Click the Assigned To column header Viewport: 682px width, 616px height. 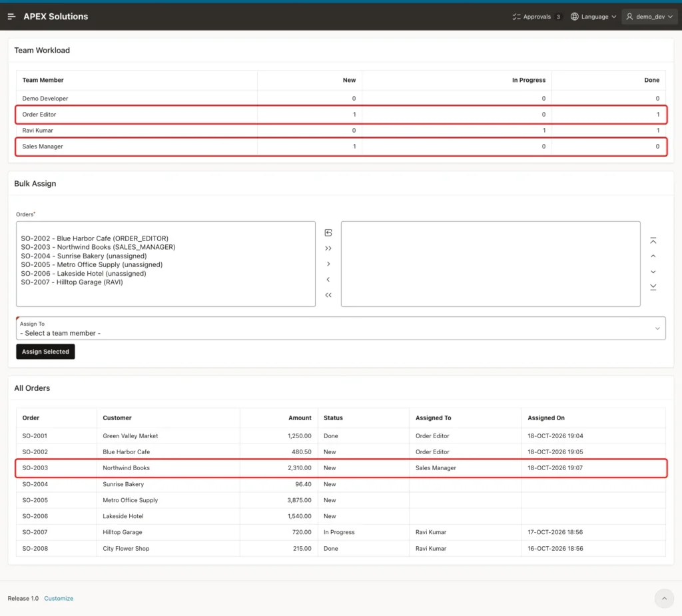[x=433, y=418]
